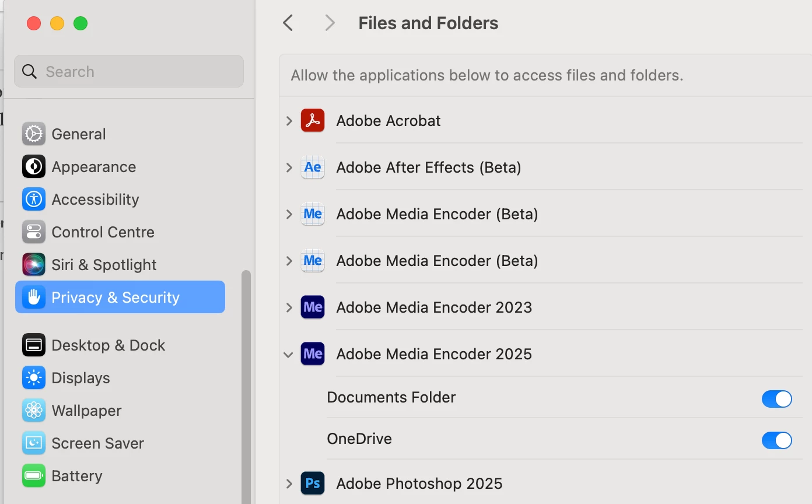
Task: Open General settings
Action: click(x=120, y=134)
